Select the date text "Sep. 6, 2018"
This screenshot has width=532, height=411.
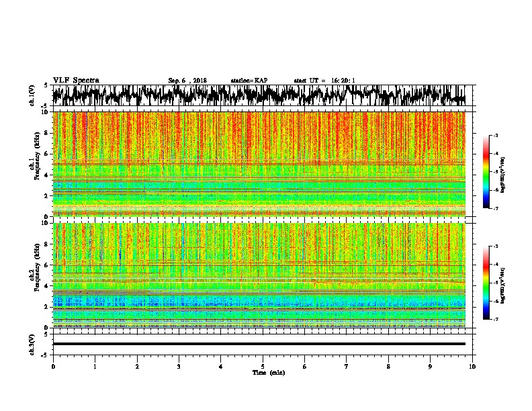coord(187,81)
